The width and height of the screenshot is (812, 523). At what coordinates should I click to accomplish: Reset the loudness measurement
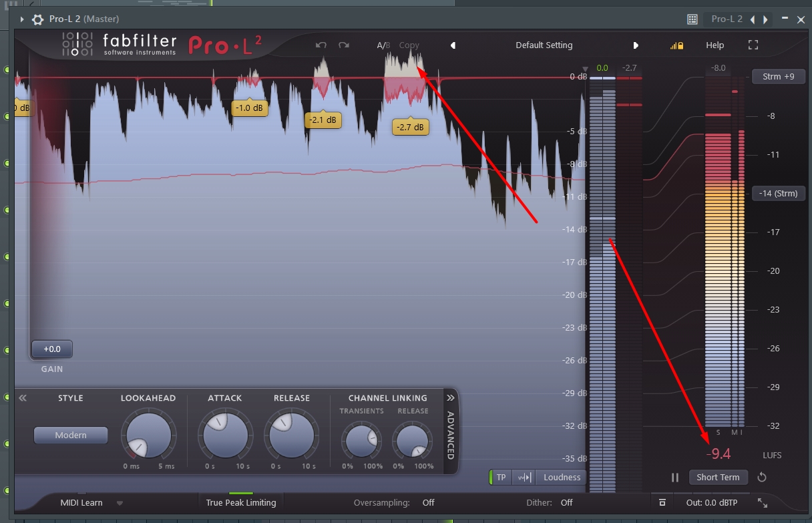coord(762,477)
